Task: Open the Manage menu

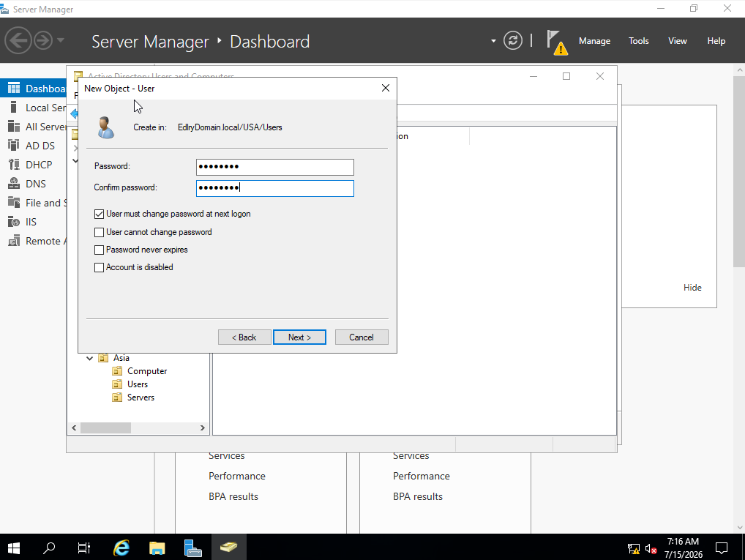Action: click(x=594, y=41)
